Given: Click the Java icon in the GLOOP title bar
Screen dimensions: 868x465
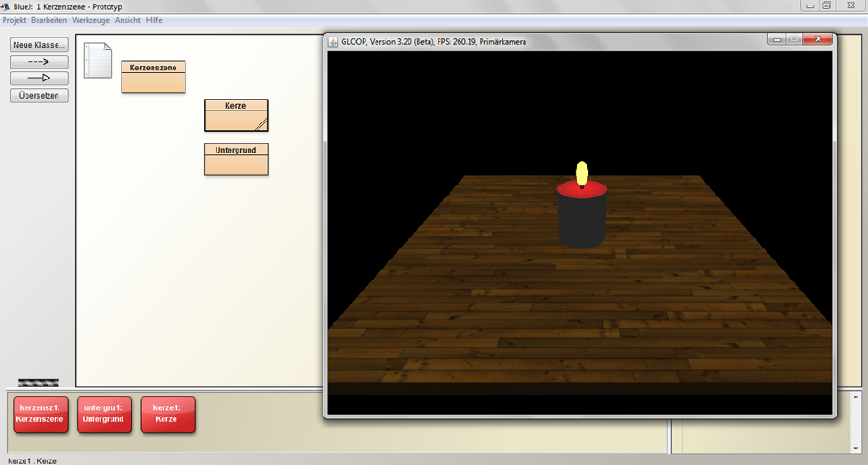Looking at the screenshot, I should [x=333, y=41].
